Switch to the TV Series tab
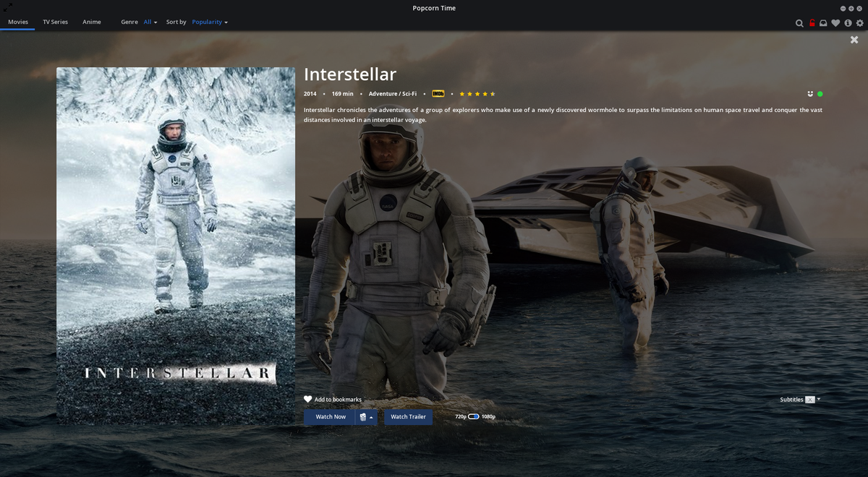 [x=55, y=22]
